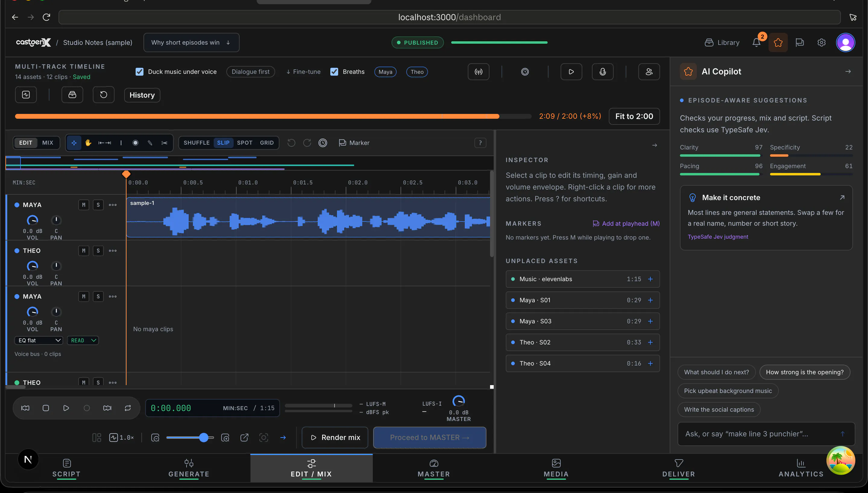Toggle the loop playback icon
Screen dimensions: 868x493
point(127,408)
